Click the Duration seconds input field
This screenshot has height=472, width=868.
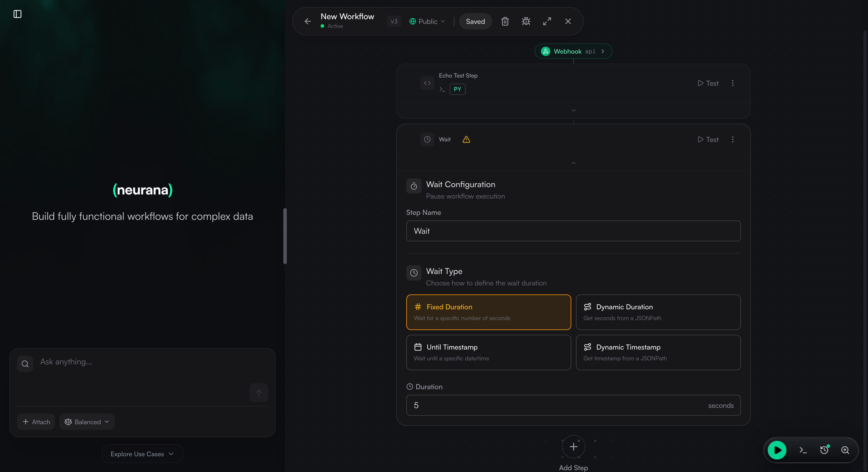556,405
